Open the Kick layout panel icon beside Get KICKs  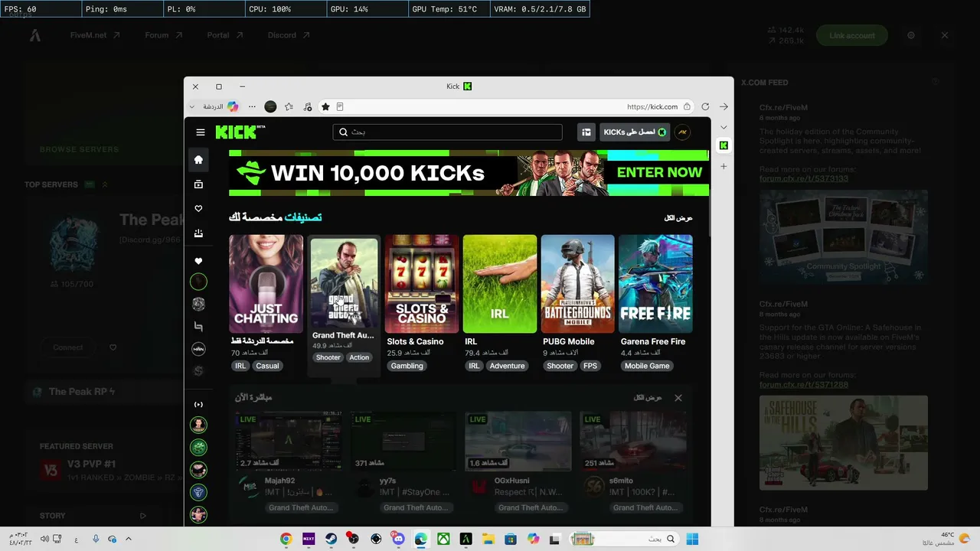(586, 132)
